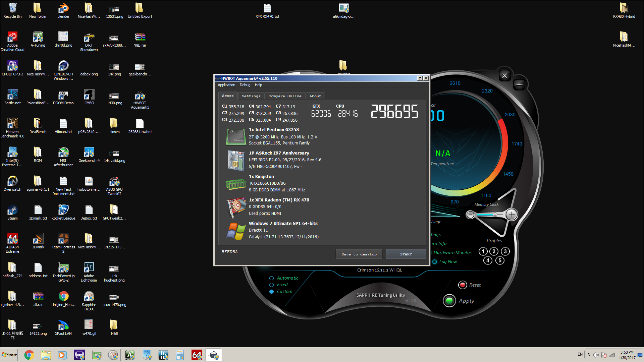Open Hardware Monitor in TRIXX

pos(452,252)
